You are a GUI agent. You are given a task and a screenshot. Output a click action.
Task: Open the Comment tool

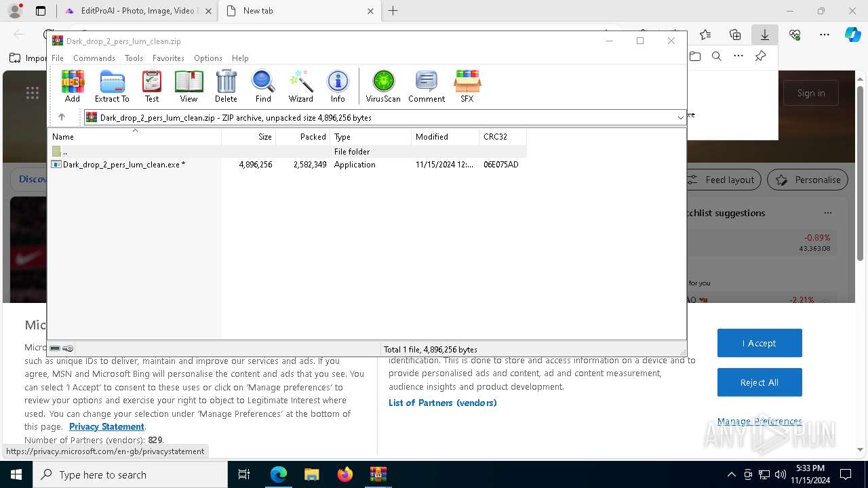(x=427, y=86)
